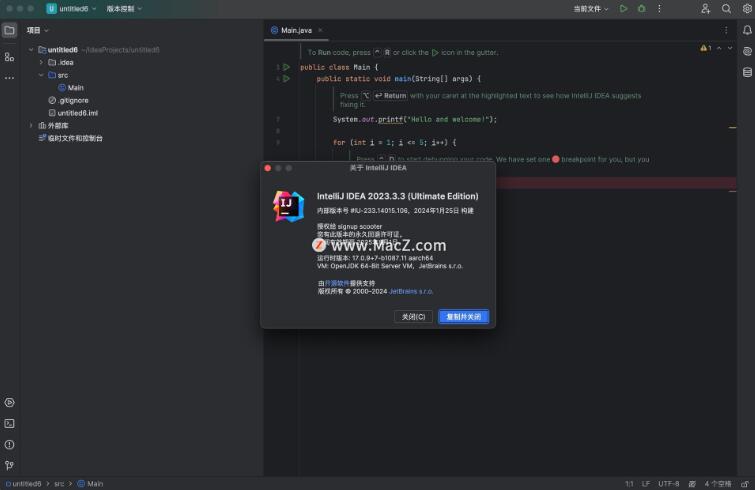Run the current file
The image size is (755, 490).
(x=624, y=9)
